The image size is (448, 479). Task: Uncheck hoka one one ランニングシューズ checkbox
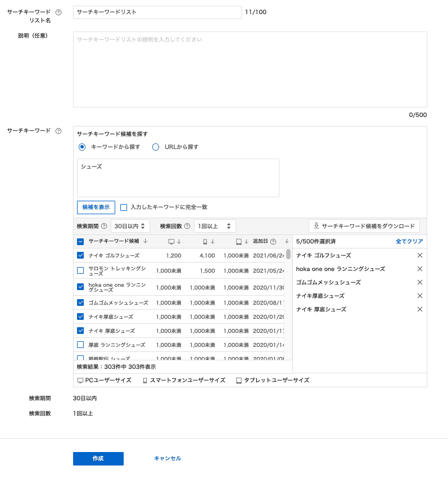[x=80, y=287]
